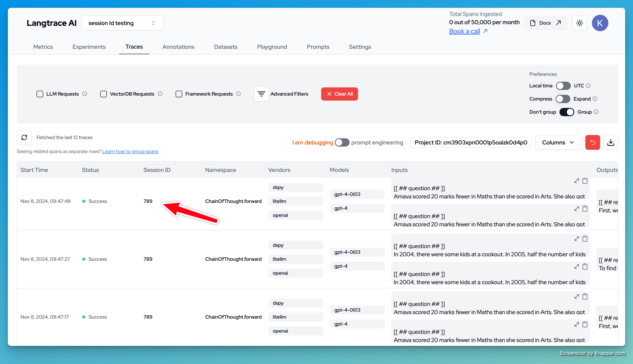Open the Advanced Filters icon

click(261, 94)
